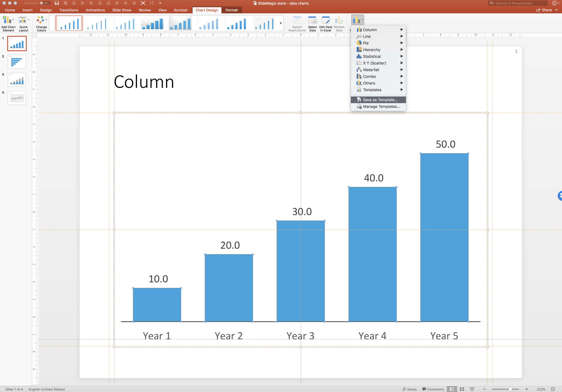
Task: Click the first slide thumbnail in panel
Action: pos(17,44)
